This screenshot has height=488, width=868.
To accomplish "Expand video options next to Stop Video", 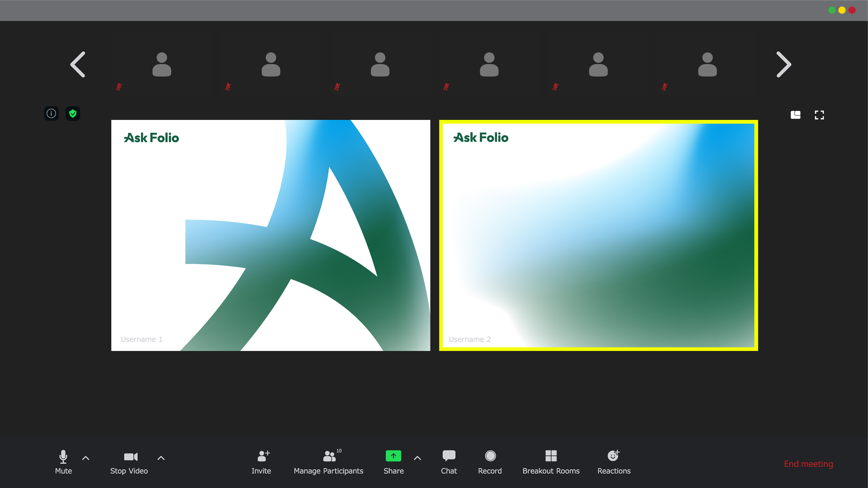I will pyautogui.click(x=161, y=458).
